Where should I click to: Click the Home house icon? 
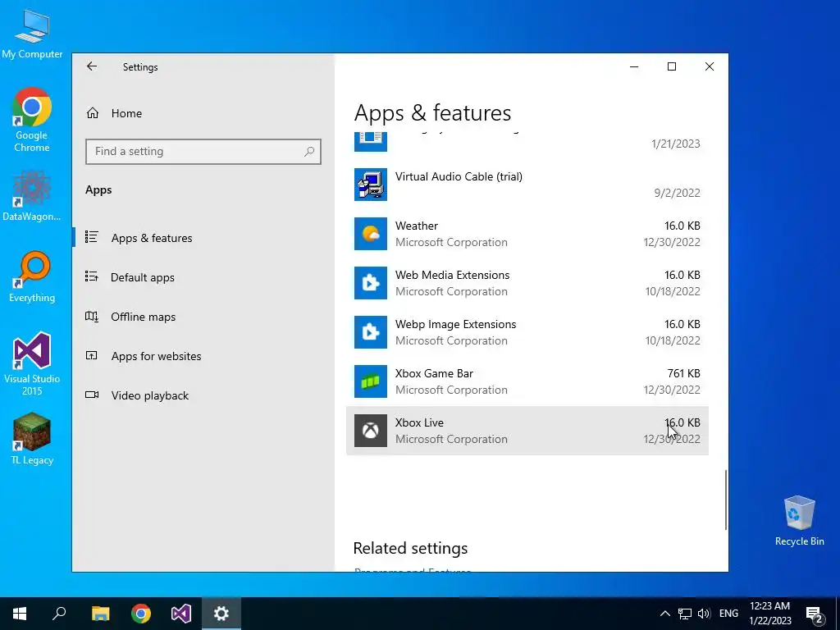93,113
